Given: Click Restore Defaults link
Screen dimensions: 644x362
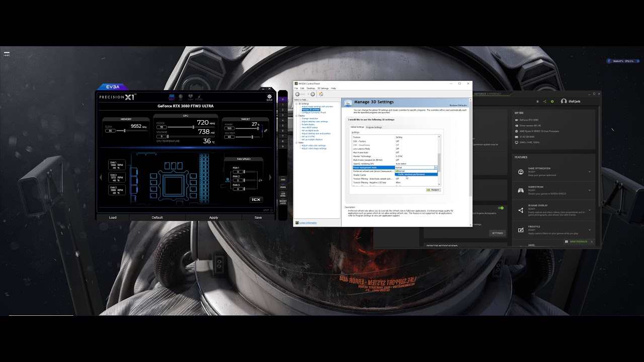Looking at the screenshot, I should [458, 105].
